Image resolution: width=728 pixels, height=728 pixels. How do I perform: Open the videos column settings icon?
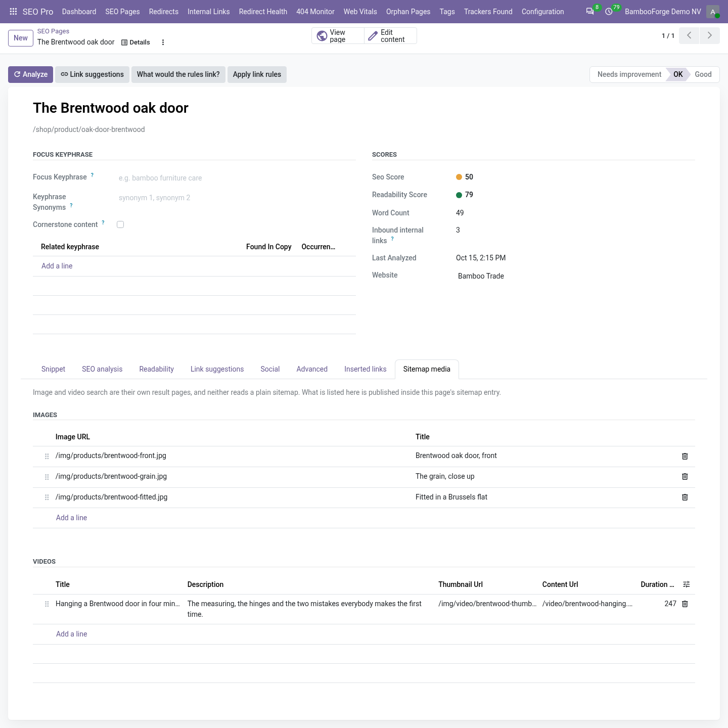pos(686,584)
